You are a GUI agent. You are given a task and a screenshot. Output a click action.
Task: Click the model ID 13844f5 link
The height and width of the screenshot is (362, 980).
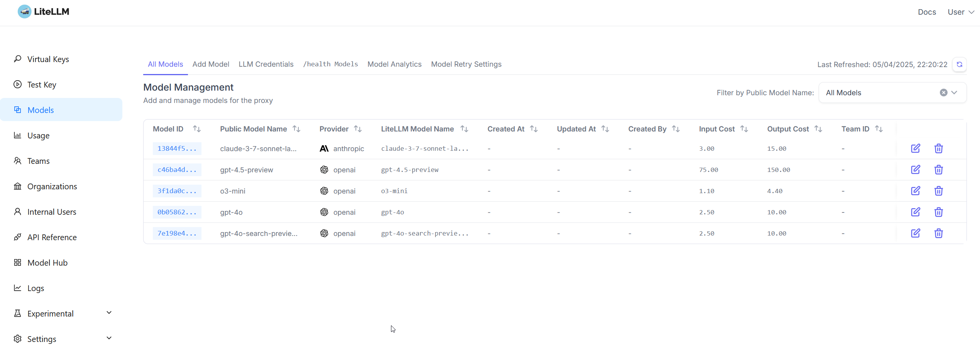coord(177,148)
